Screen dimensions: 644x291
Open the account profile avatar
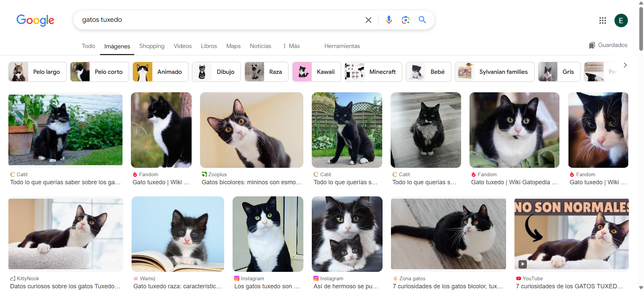click(x=621, y=20)
